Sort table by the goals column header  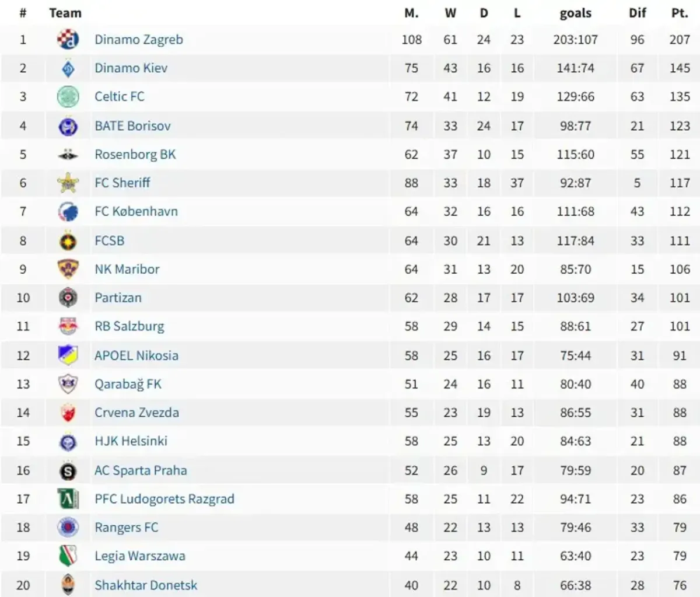[576, 13]
